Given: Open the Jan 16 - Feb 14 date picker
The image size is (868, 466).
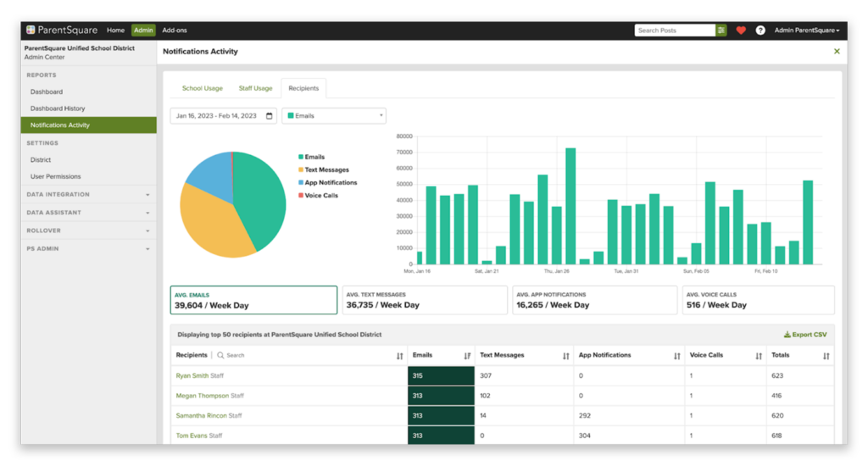Looking at the screenshot, I should point(224,116).
